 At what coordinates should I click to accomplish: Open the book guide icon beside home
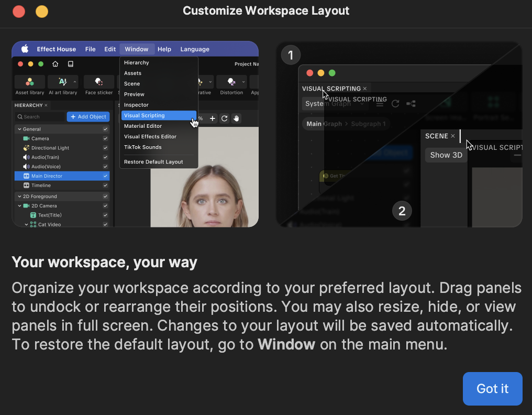pyautogui.click(x=70, y=64)
